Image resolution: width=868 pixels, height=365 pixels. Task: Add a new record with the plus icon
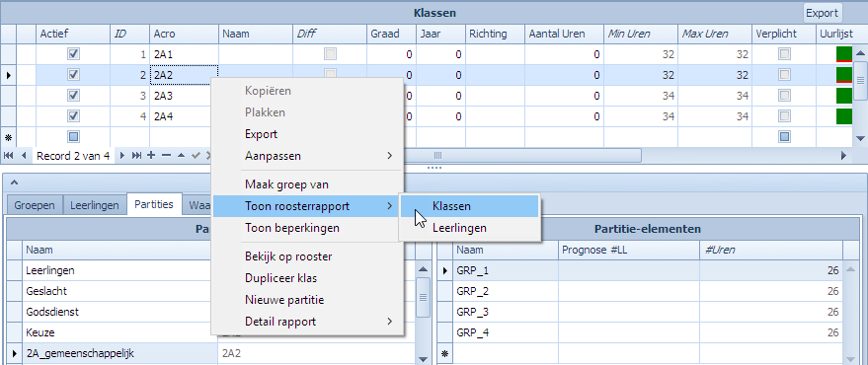click(x=151, y=156)
